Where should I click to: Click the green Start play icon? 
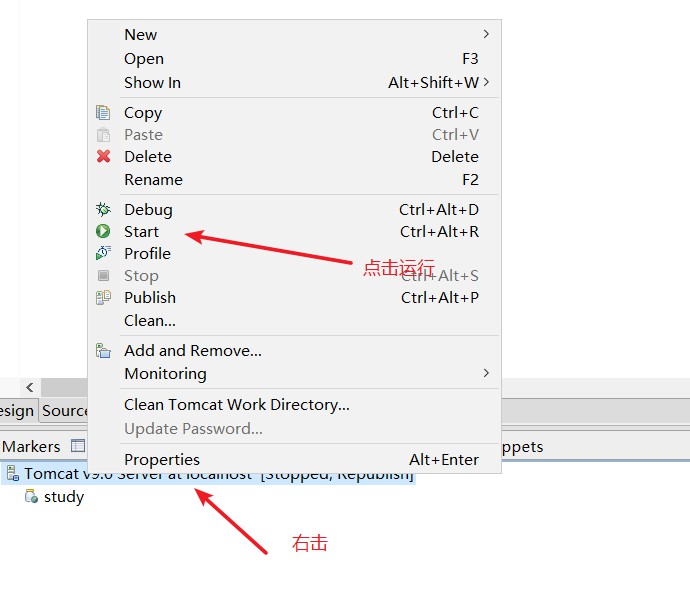click(x=103, y=231)
